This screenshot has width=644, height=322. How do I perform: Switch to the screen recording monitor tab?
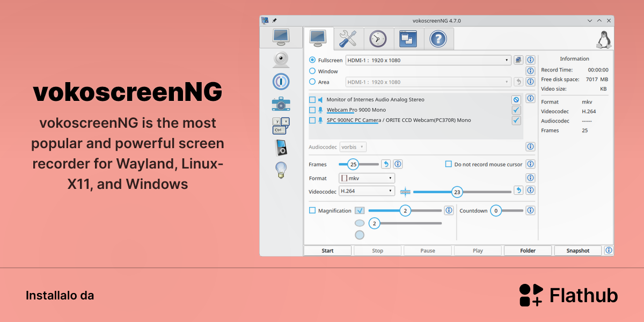click(x=318, y=39)
